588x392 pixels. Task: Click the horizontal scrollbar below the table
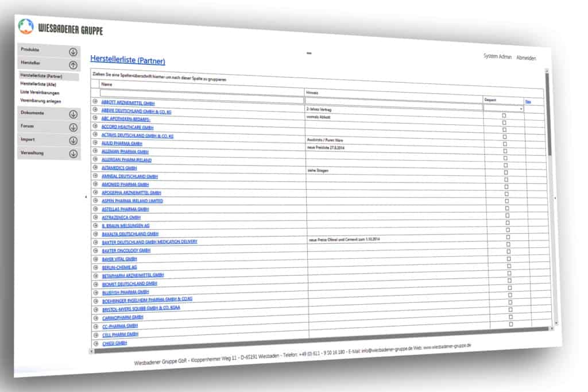pyautogui.click(x=320, y=341)
